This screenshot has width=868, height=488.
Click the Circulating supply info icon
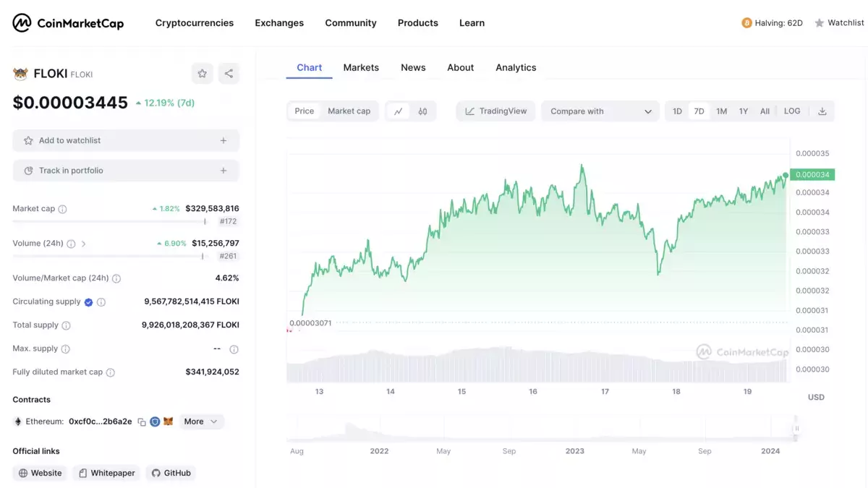101,302
